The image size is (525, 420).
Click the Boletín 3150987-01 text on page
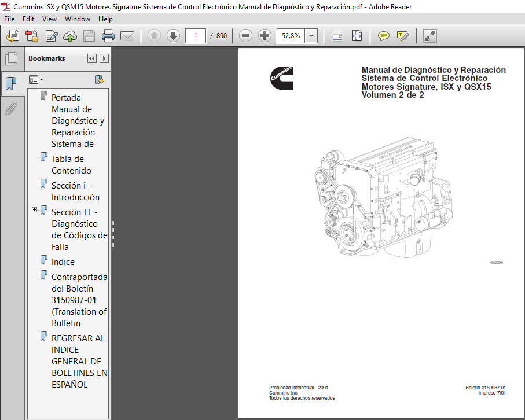486,388
